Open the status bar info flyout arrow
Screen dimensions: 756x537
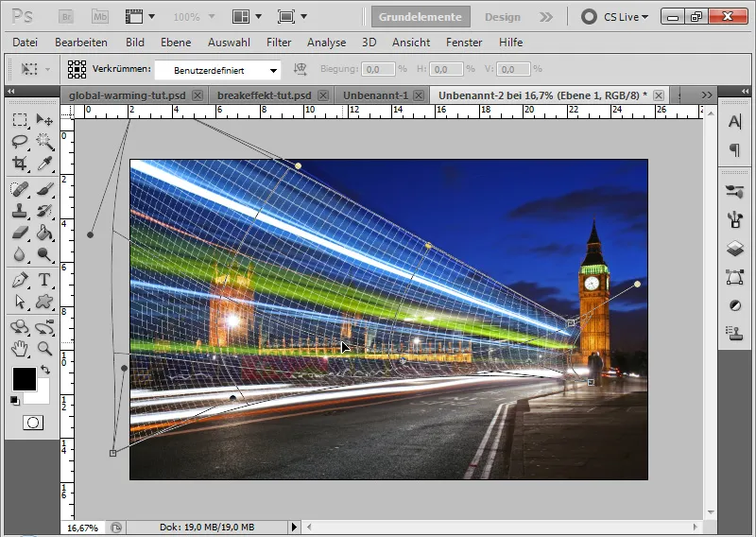(x=294, y=527)
